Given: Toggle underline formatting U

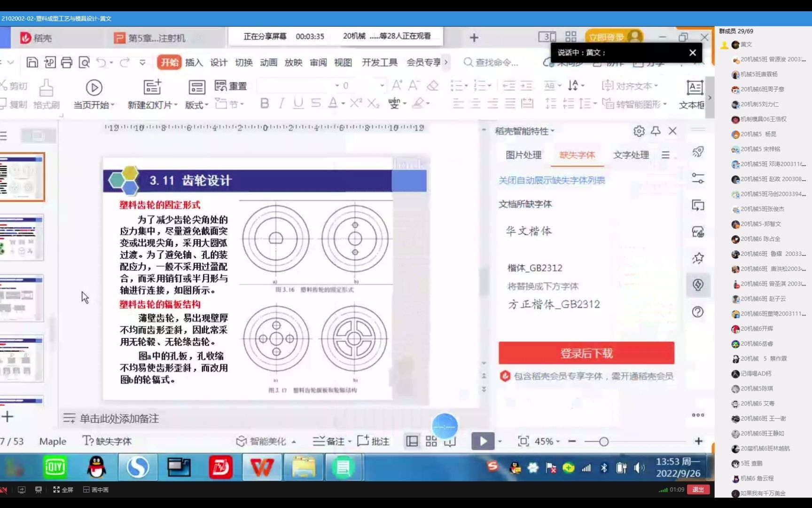Looking at the screenshot, I should (x=298, y=103).
